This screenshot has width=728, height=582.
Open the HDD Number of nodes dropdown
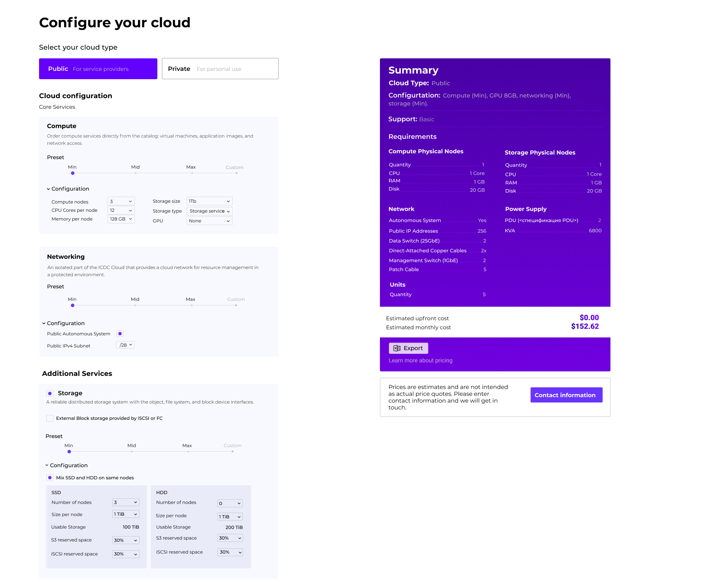tap(230, 504)
